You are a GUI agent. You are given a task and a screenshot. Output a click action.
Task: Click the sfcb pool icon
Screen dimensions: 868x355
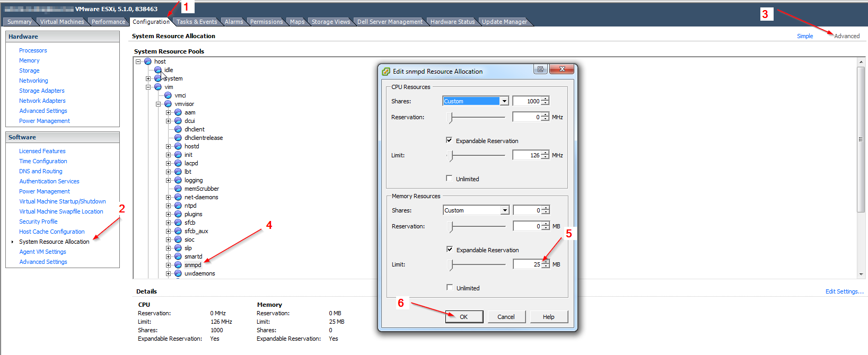point(178,223)
